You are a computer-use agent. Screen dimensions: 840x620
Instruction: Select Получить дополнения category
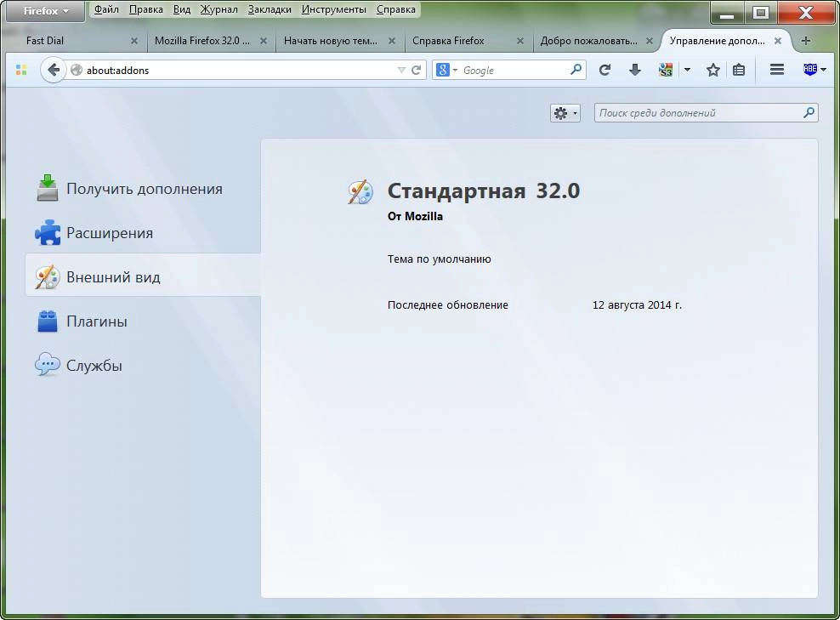[x=143, y=189]
